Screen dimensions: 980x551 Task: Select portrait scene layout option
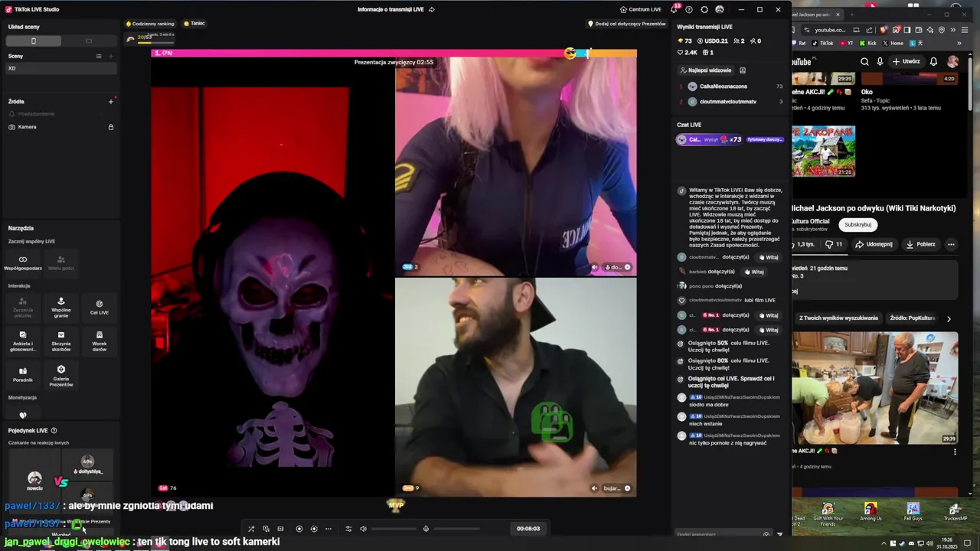[x=34, y=41]
